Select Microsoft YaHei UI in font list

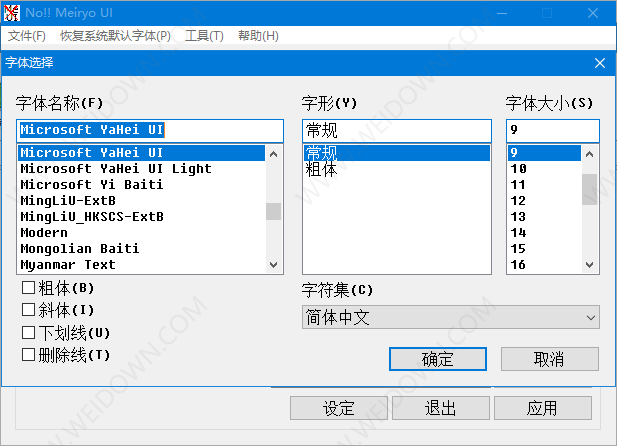point(142,153)
